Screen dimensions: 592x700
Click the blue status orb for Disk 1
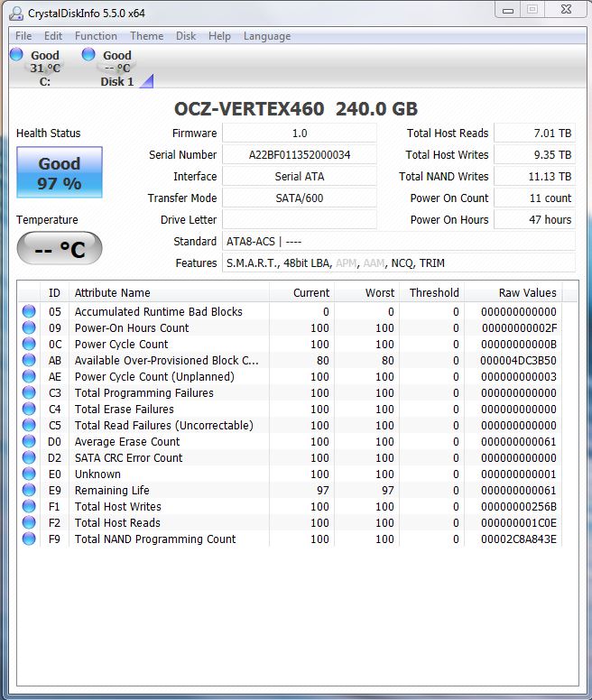coord(88,55)
